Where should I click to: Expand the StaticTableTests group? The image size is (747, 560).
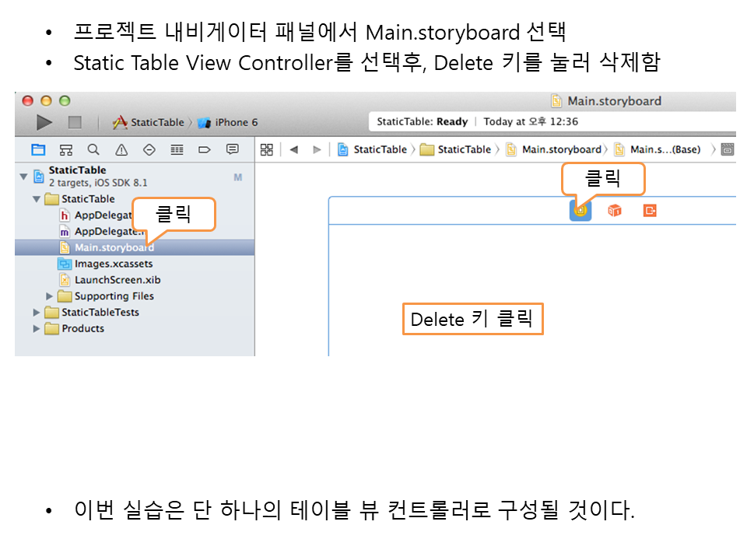(36, 313)
